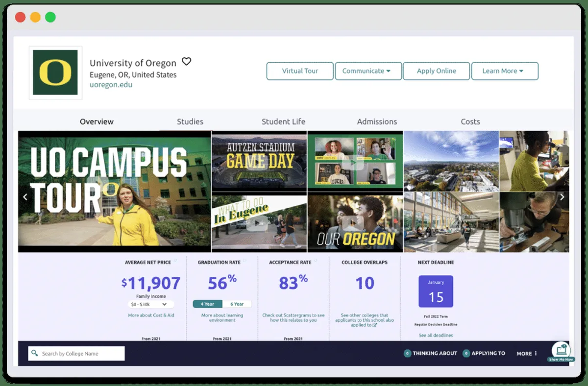Click the College Overlaps number 10

[365, 283]
